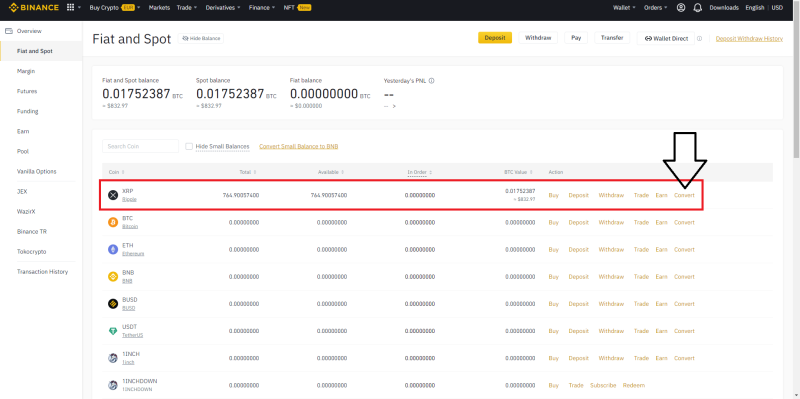Click Convert in the XRP row
800x399 pixels.
684,195
